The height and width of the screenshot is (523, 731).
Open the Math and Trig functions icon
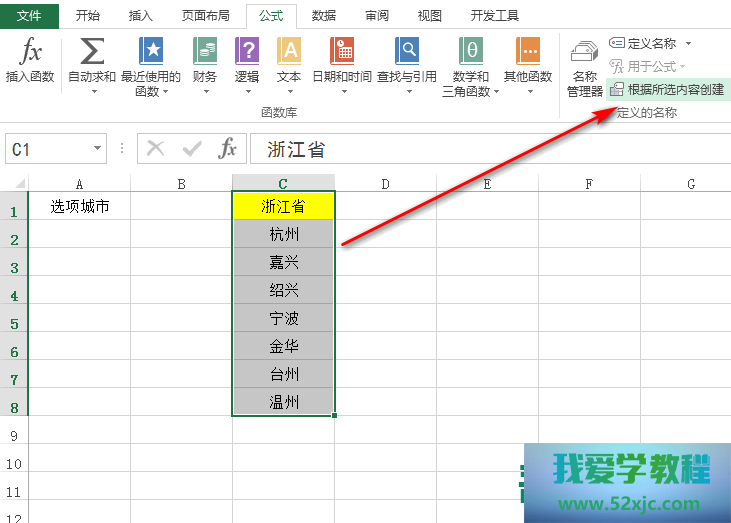coord(471,52)
